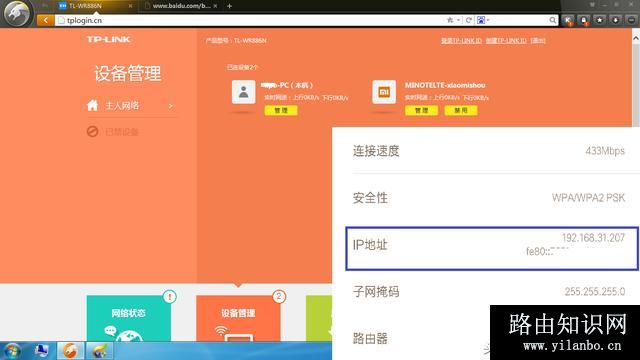Click the Mi logo device icon
Viewport: 640px width, 360px height.
pyautogui.click(x=384, y=92)
